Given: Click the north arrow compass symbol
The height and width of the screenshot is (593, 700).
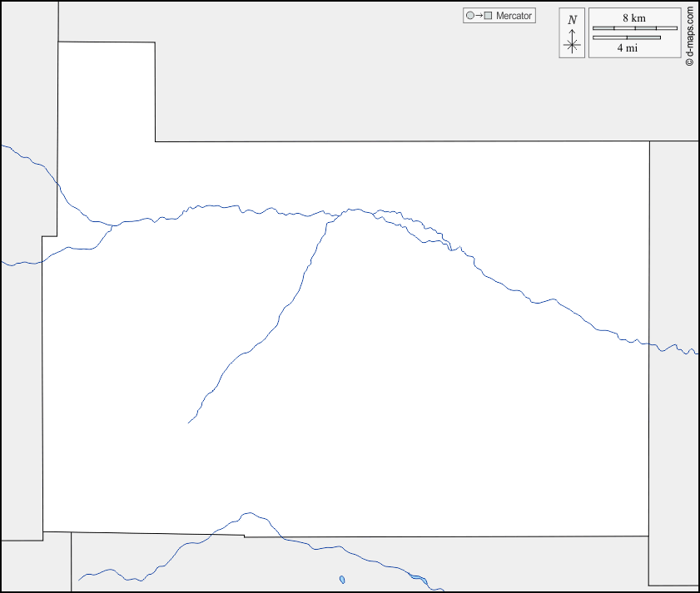Looking at the screenshot, I should pos(572,42).
